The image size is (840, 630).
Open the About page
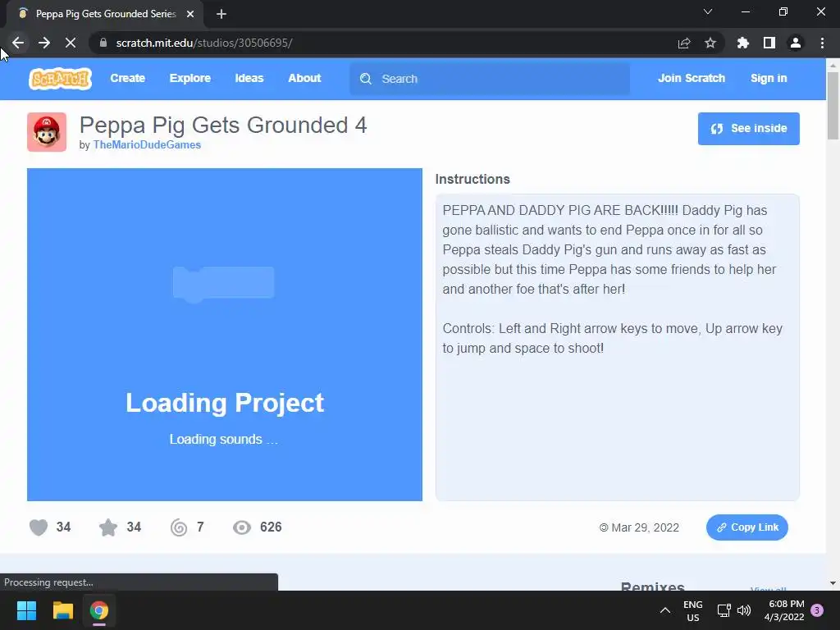point(304,78)
